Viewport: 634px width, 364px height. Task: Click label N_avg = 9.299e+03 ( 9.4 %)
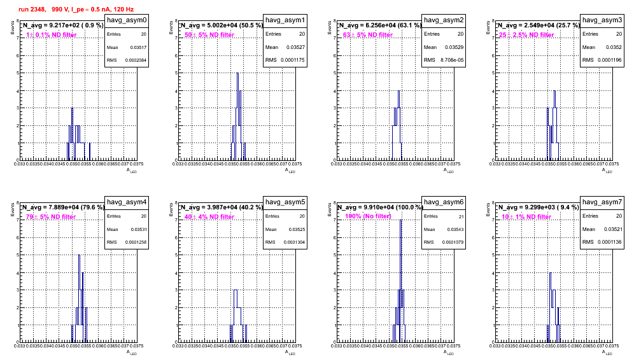(539, 207)
